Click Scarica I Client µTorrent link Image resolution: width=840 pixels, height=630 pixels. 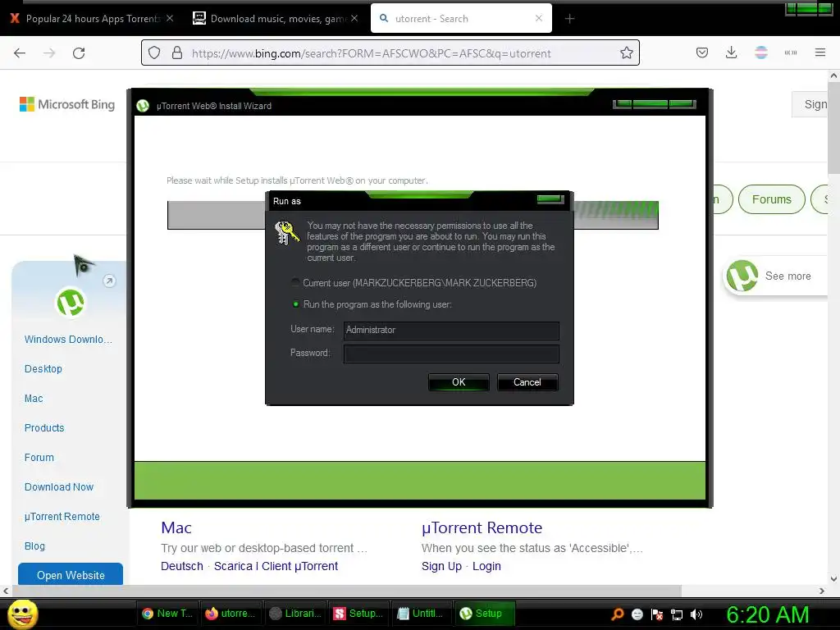pos(276,566)
